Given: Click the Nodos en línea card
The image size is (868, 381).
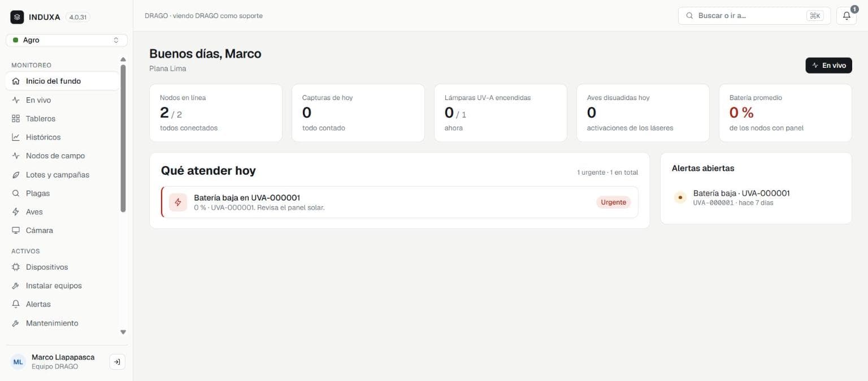Looking at the screenshot, I should point(216,113).
